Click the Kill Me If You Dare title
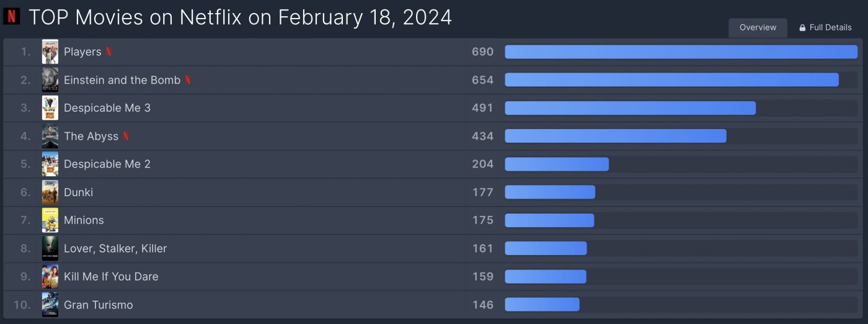Image resolution: width=868 pixels, height=324 pixels. pos(111,277)
